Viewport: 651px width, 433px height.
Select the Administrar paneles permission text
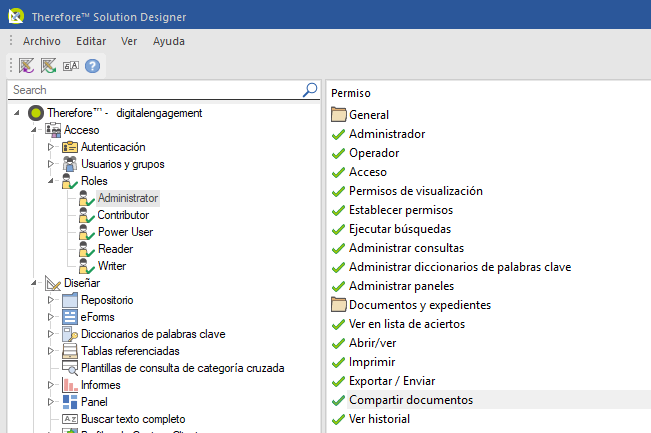pos(401,286)
